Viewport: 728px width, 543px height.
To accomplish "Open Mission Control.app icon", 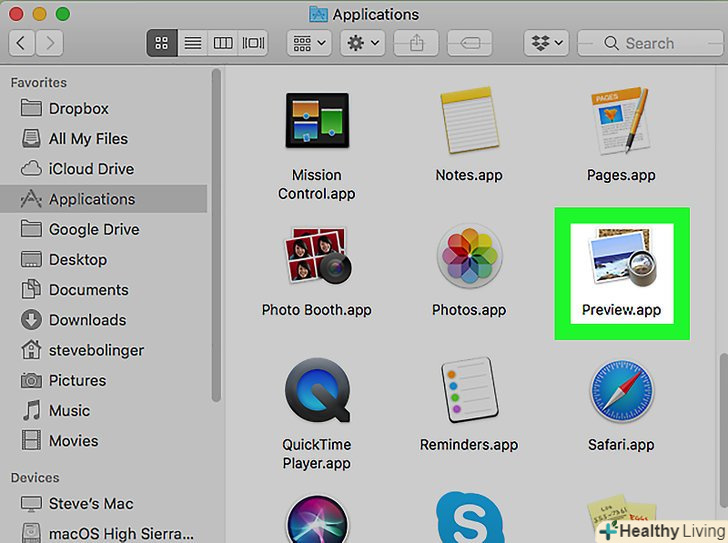I will coord(317,121).
